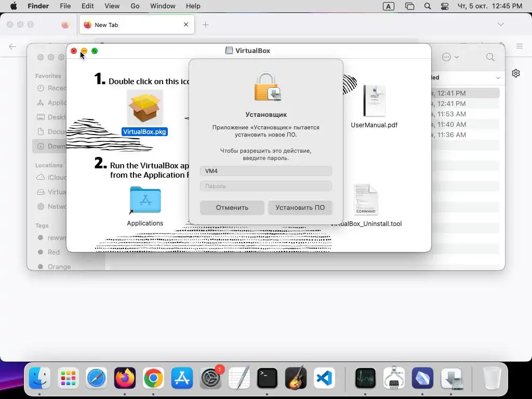Screen dimensions: 532x399
Task: Open Finder action ellipsis dropdown
Action: [450, 57]
